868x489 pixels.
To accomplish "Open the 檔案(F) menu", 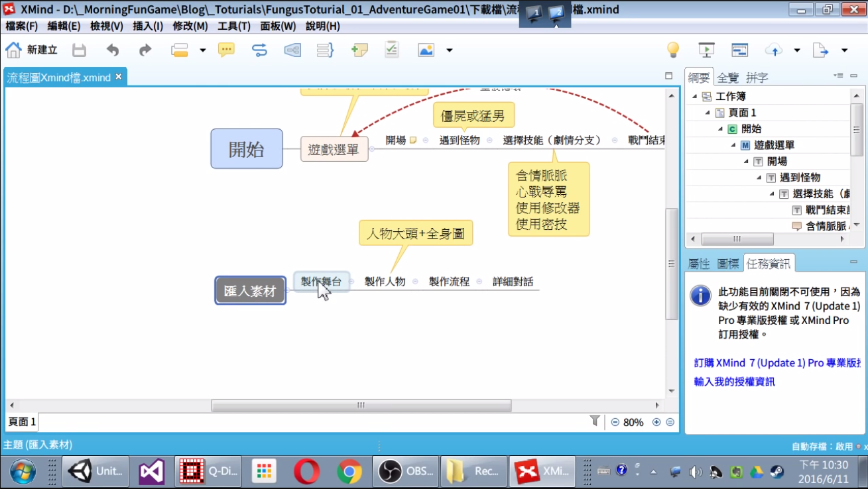I will click(22, 26).
